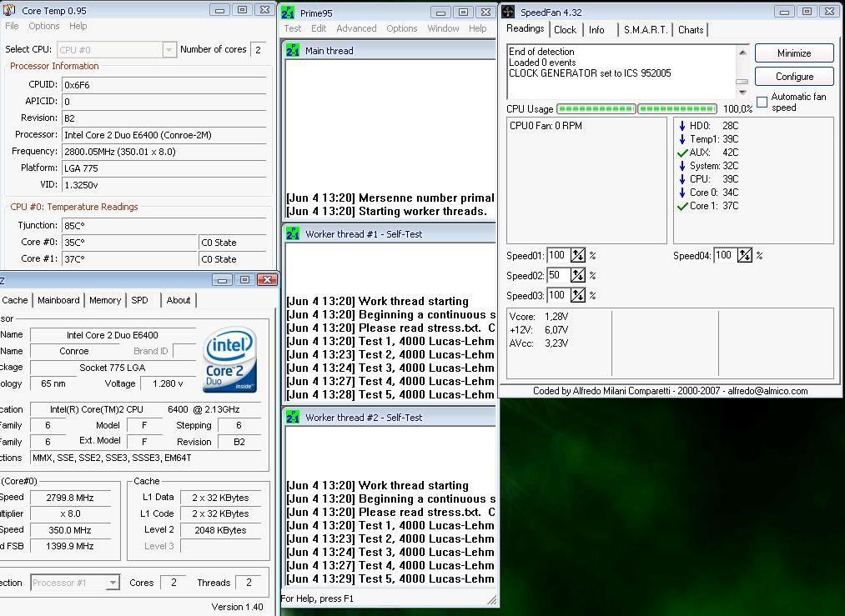
Task: Click the SpeedFan log scrollbar up arrow
Action: coord(742,53)
